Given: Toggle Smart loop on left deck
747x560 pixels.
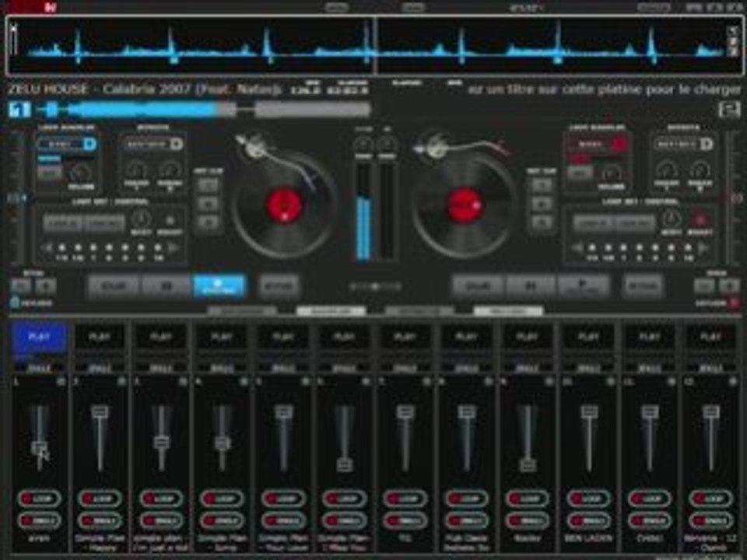Looking at the screenshot, I should [x=170, y=221].
